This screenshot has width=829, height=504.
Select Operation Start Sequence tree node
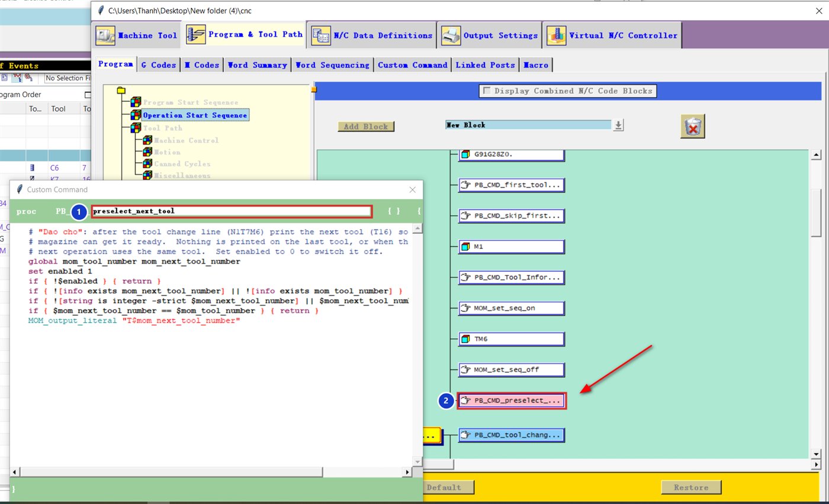tap(195, 115)
